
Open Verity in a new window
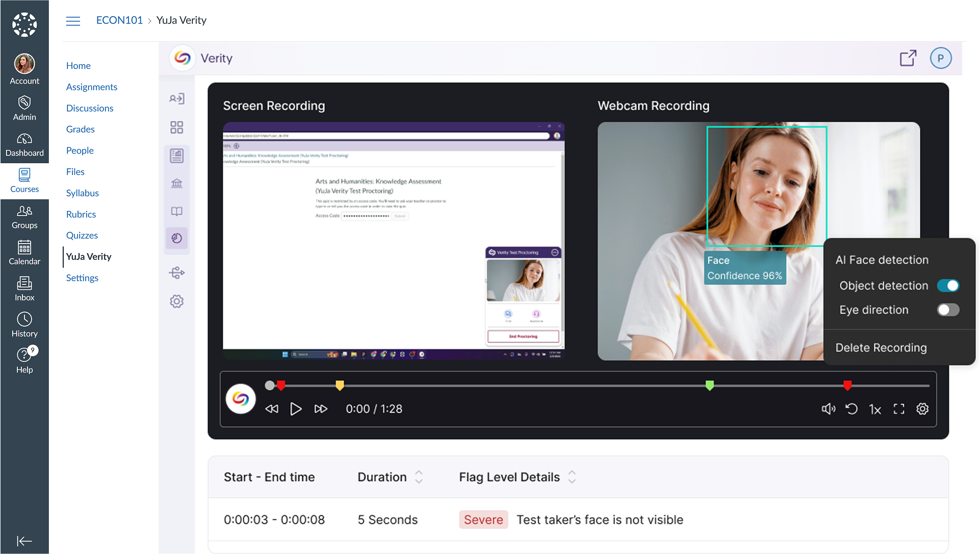click(x=908, y=58)
